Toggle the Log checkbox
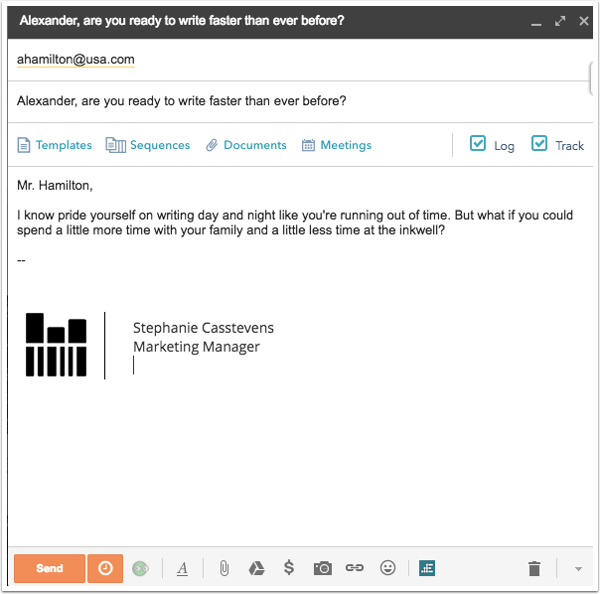 pos(477,144)
